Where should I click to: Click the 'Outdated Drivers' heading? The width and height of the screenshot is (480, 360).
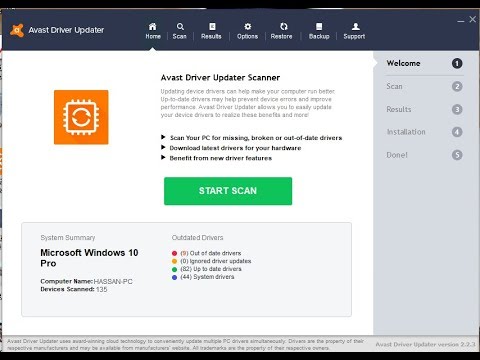[198, 238]
